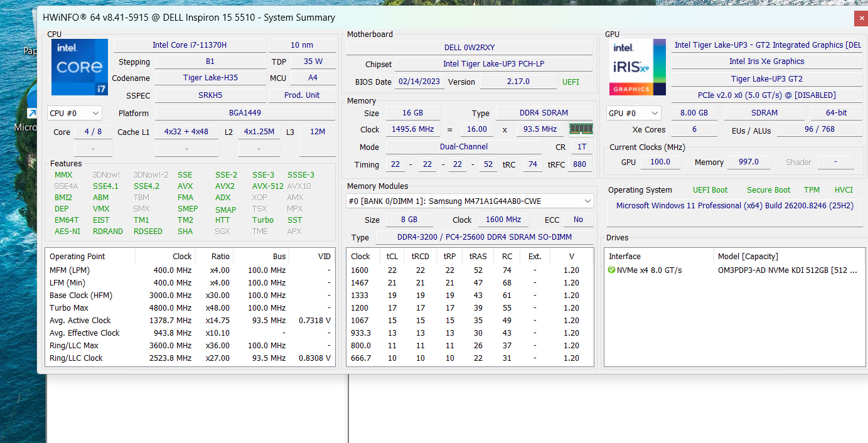The image size is (868, 443).
Task: Select the Turbo Max operating point row
Action: pyautogui.click(x=190, y=308)
